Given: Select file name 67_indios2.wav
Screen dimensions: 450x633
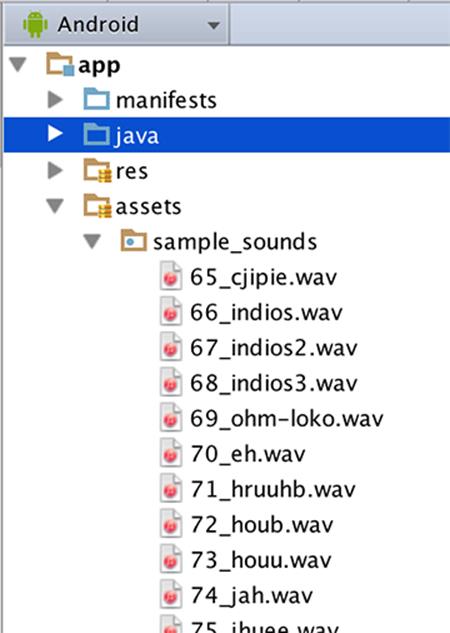Looking at the screenshot, I should tap(274, 348).
